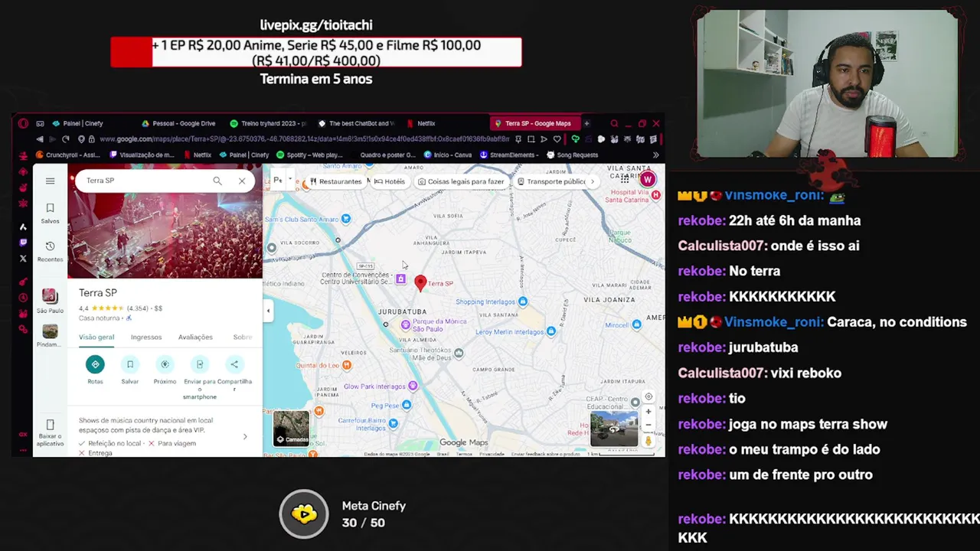Open the Street View preview thumbnail
The width and height of the screenshot is (980, 551).
pos(614,429)
